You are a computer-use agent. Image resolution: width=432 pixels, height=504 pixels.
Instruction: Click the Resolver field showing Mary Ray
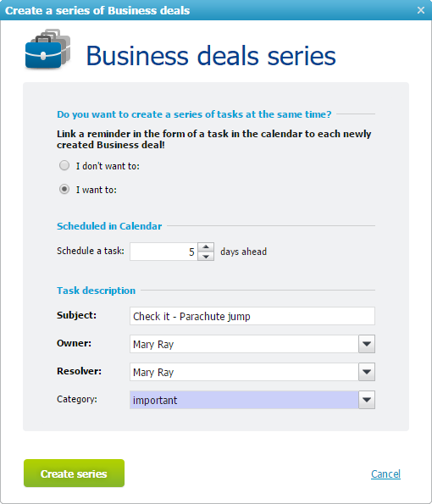pos(244,372)
